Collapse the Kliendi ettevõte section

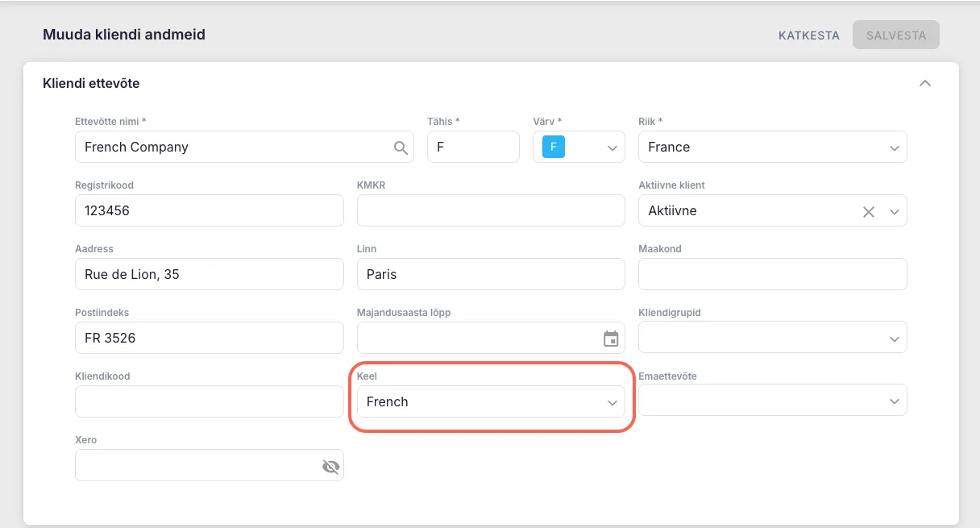[925, 83]
